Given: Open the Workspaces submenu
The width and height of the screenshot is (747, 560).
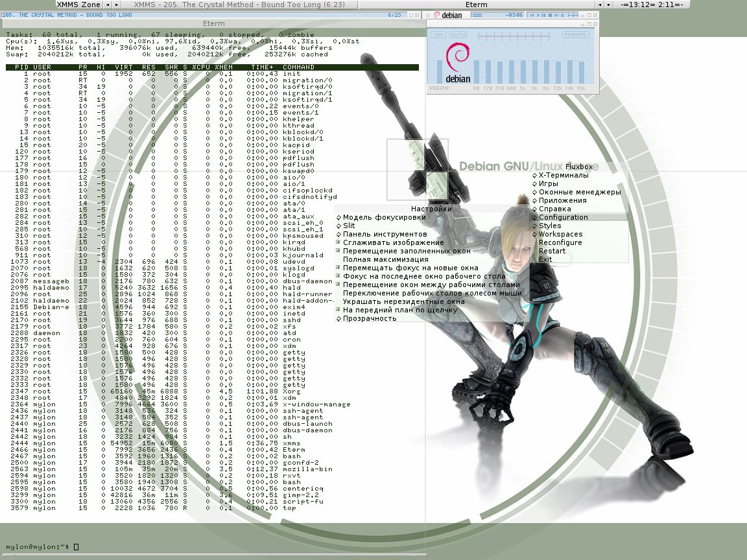Looking at the screenshot, I should 579,234.
